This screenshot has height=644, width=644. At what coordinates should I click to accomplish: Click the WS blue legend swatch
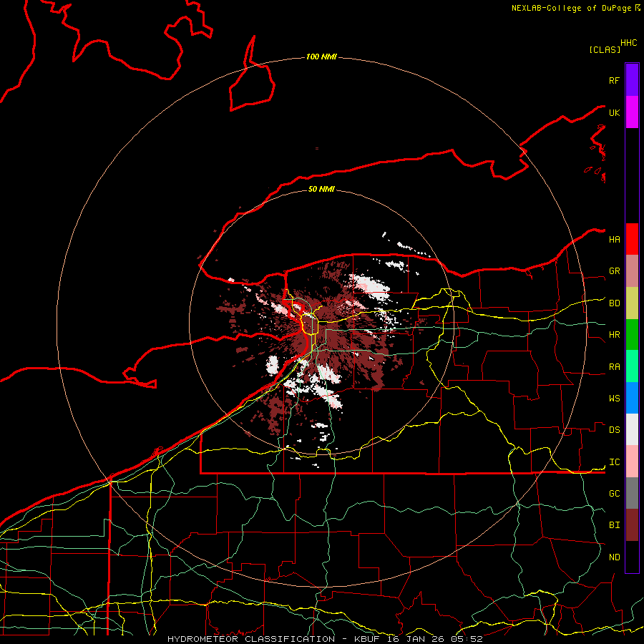click(x=632, y=398)
